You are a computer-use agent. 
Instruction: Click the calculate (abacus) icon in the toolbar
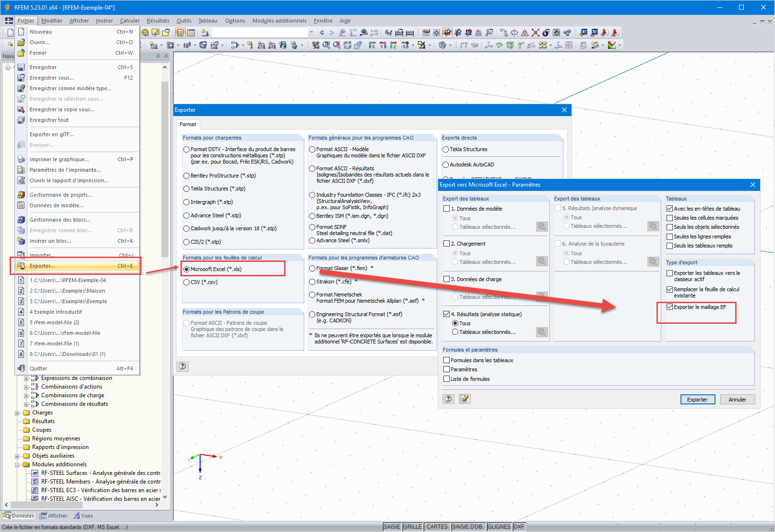pyautogui.click(x=410, y=33)
